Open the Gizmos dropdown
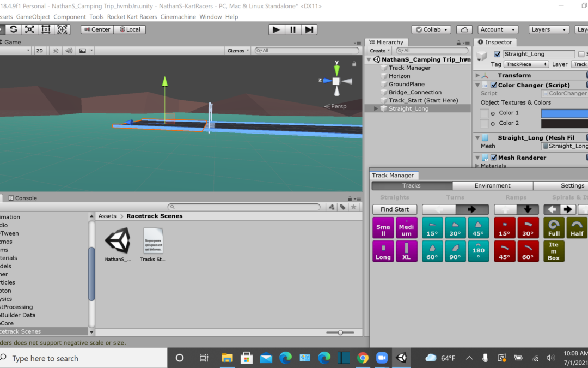Screen dimensions: 588x368 [x=238, y=51]
